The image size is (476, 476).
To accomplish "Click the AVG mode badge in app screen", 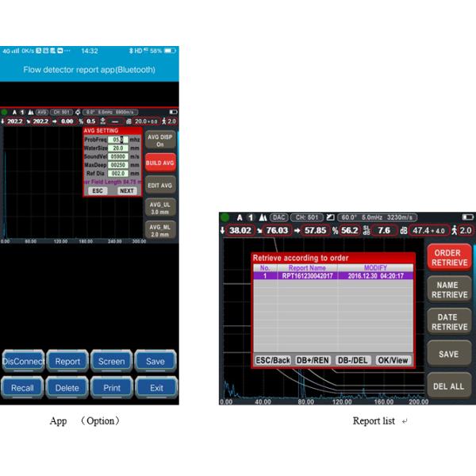I will coord(41,112).
